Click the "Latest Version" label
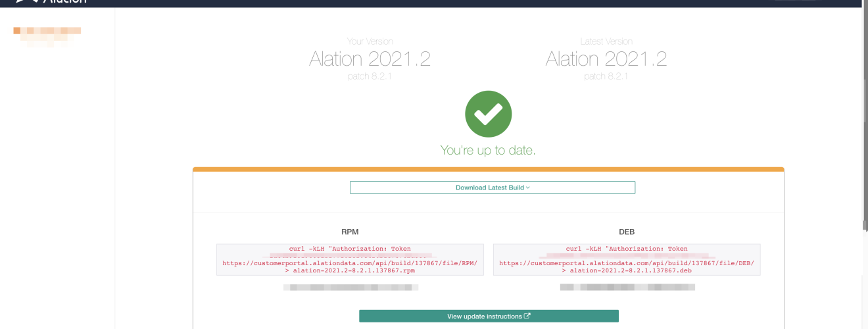 point(606,41)
